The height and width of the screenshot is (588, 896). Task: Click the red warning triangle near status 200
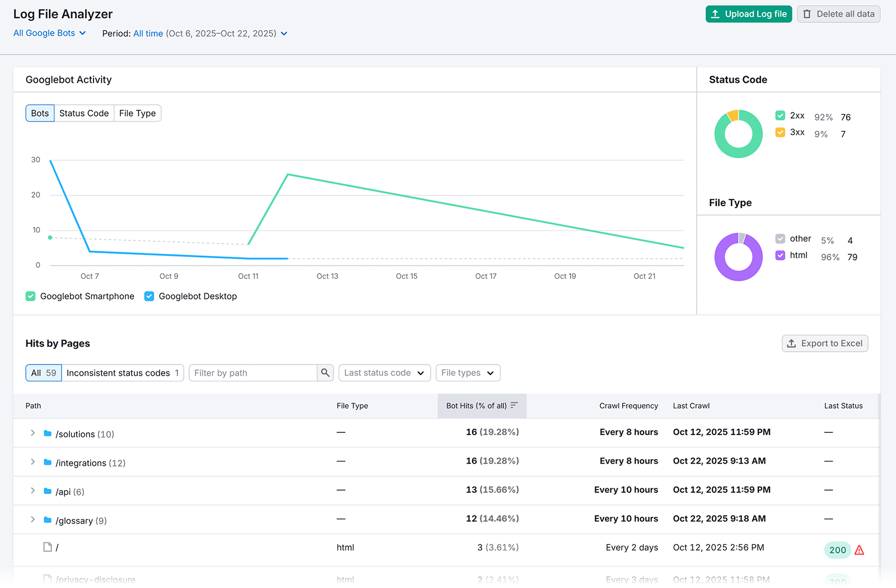point(859,550)
